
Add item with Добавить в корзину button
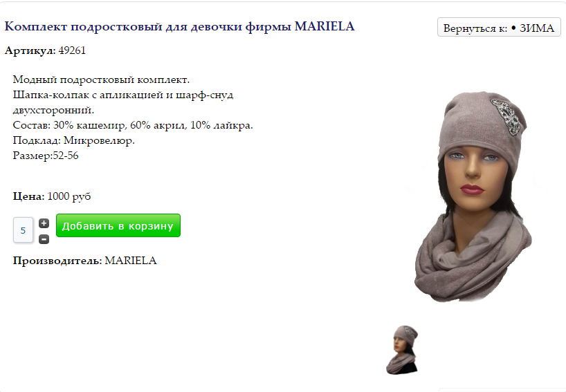pyautogui.click(x=118, y=225)
